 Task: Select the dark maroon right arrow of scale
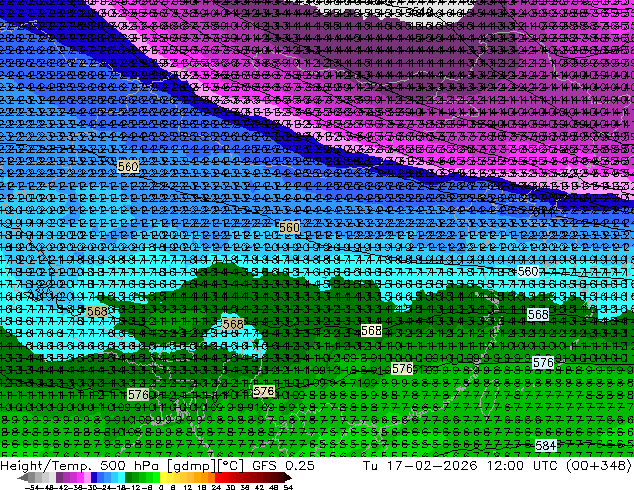288,478
